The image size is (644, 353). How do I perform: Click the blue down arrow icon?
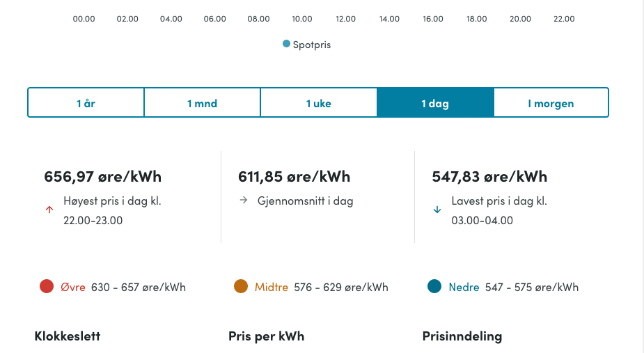[437, 210]
